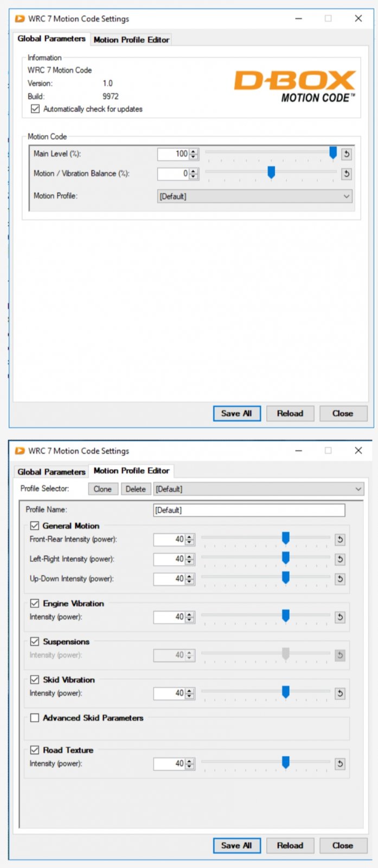The image size is (378, 868).
Task: Click the Motion / Vibration Balance value field
Action: coord(173,174)
